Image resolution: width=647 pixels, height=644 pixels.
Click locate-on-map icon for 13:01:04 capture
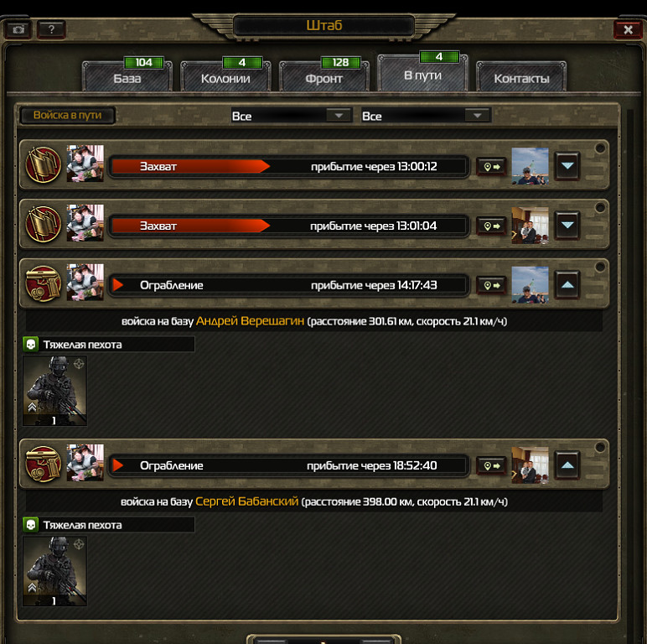[491, 226]
